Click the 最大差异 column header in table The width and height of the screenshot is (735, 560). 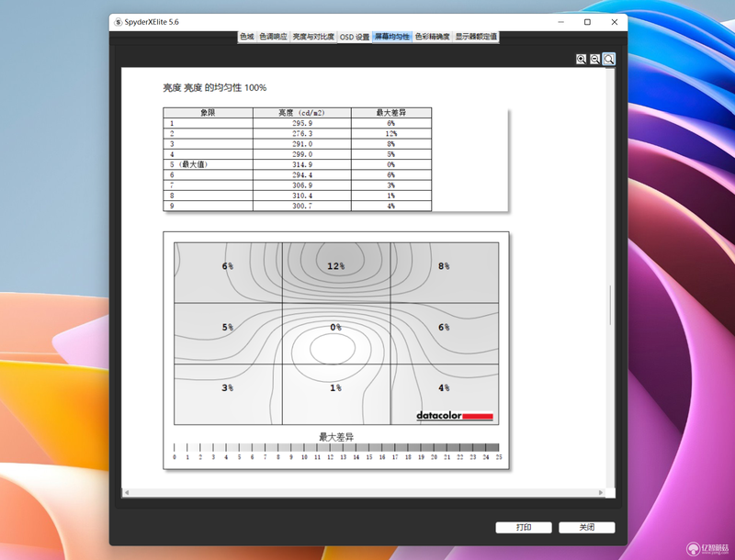391,113
